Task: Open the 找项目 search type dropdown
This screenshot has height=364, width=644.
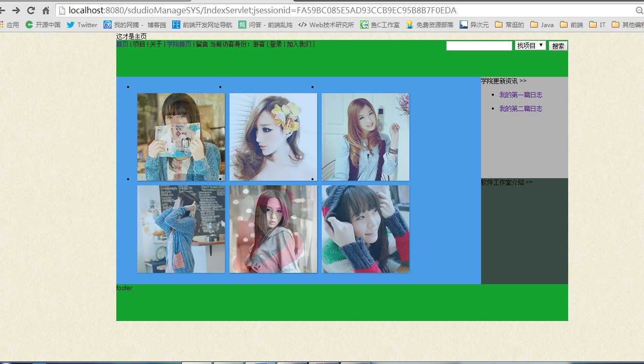Action: 530,46
